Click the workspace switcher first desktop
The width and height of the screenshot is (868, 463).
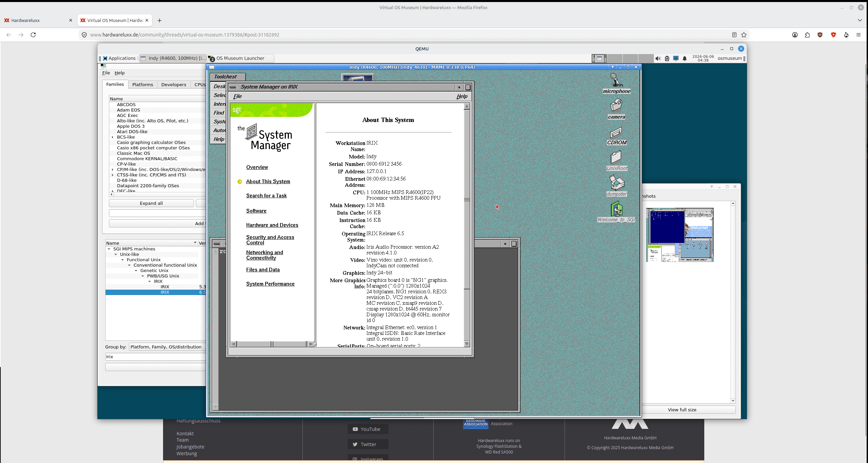[x=599, y=58]
